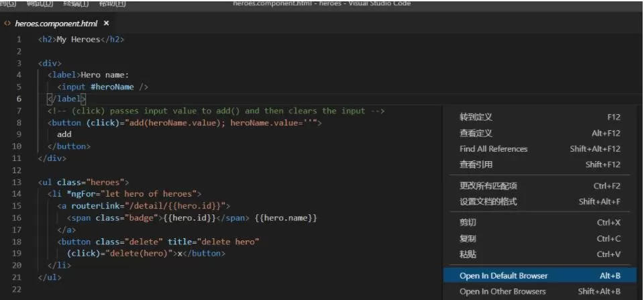Click the text 'My Heroes' on line 1
The width and height of the screenshot is (644, 300).
[x=78, y=40]
